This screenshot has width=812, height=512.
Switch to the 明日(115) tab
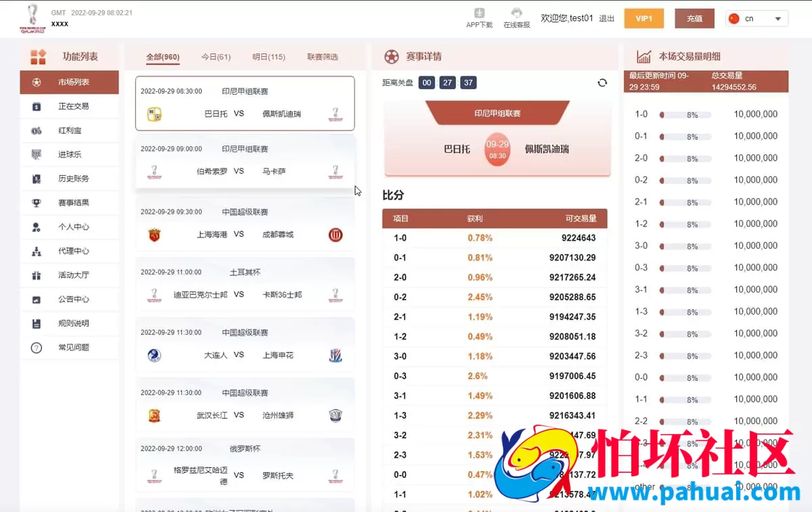coord(269,57)
